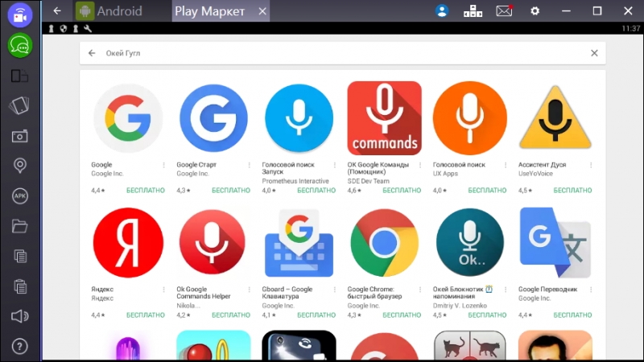
Task: Click БЕСПЛАТНО under Google Старт
Action: [231, 191]
